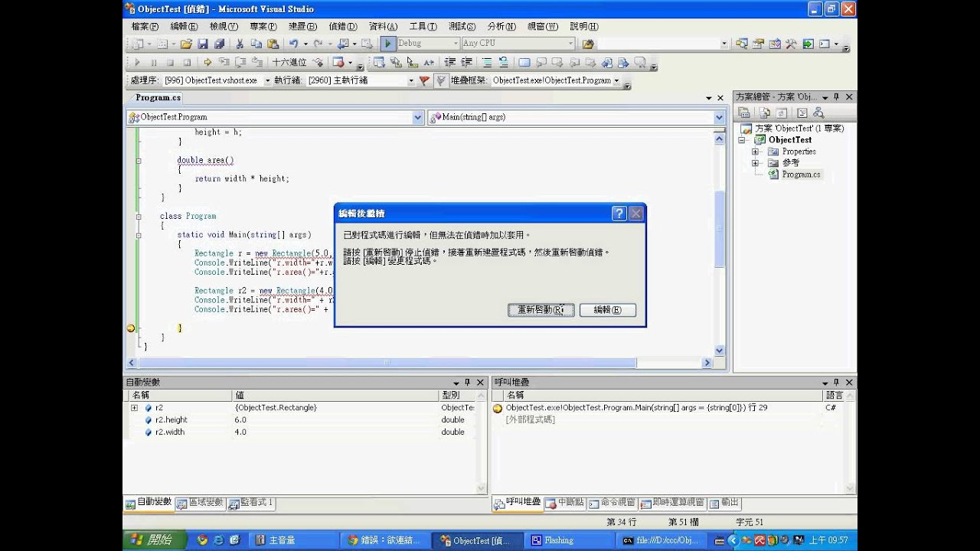Click the Find in Files icon
Viewport: 980px width, 551px height.
[x=588, y=44]
